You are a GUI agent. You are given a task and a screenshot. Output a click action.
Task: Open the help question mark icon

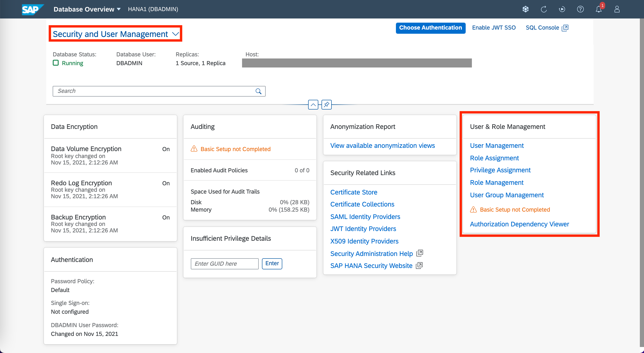point(580,9)
